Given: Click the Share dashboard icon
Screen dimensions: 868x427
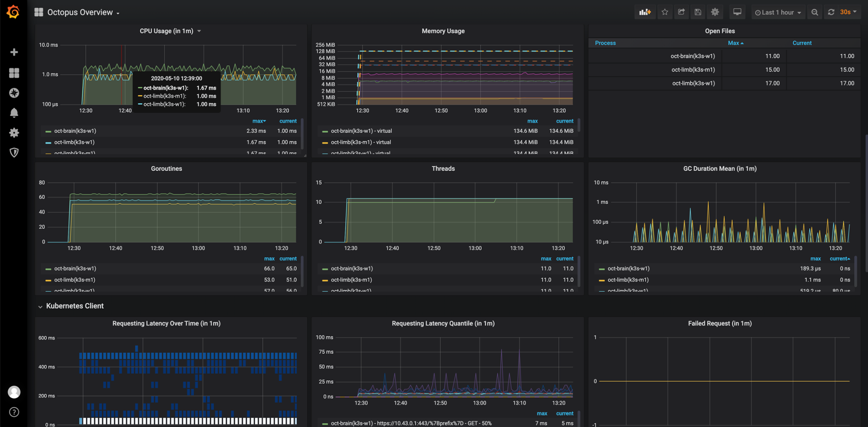Looking at the screenshot, I should pyautogui.click(x=681, y=12).
